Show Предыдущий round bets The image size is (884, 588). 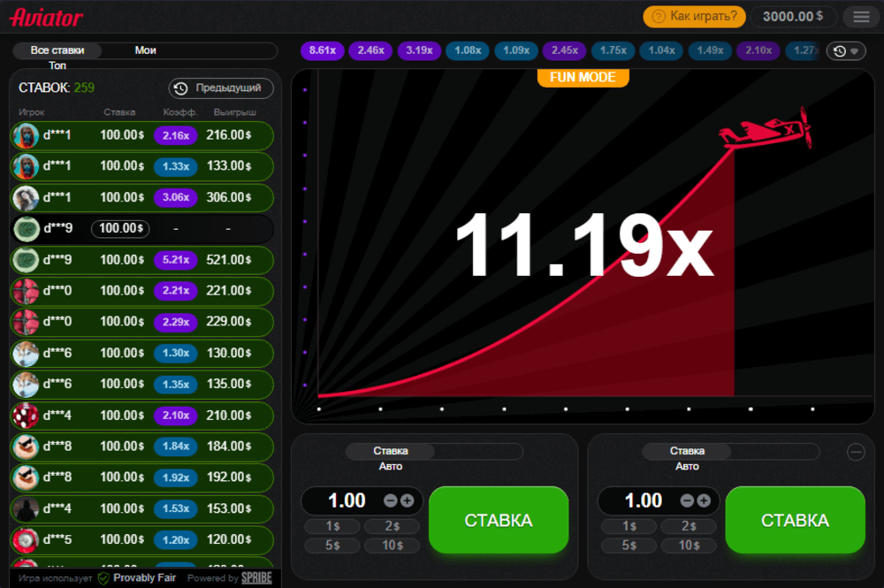[220, 88]
